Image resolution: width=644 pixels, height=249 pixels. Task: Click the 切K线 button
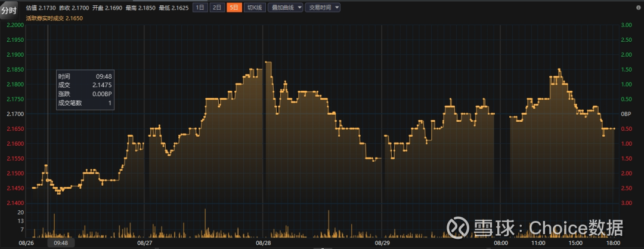254,8
